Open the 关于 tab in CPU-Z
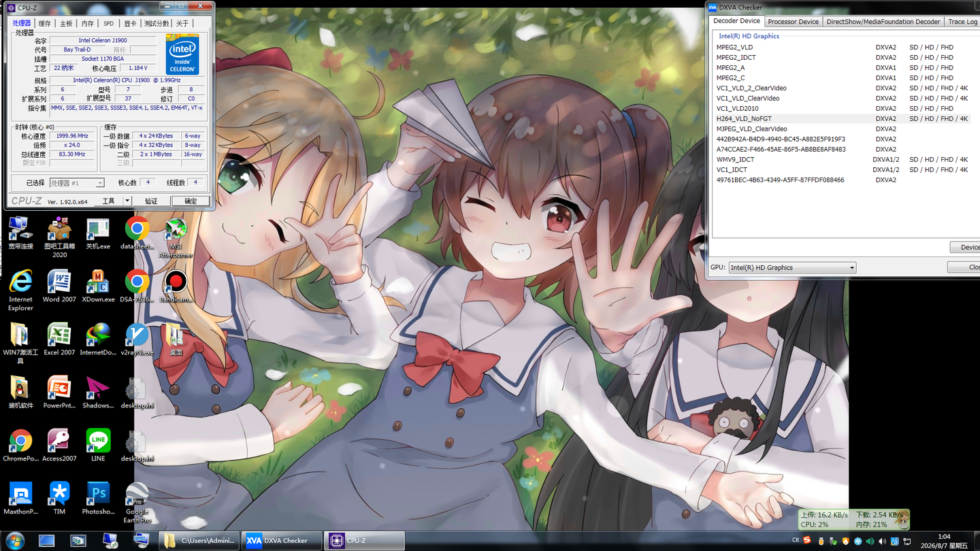This screenshot has height=551, width=980. (x=182, y=23)
